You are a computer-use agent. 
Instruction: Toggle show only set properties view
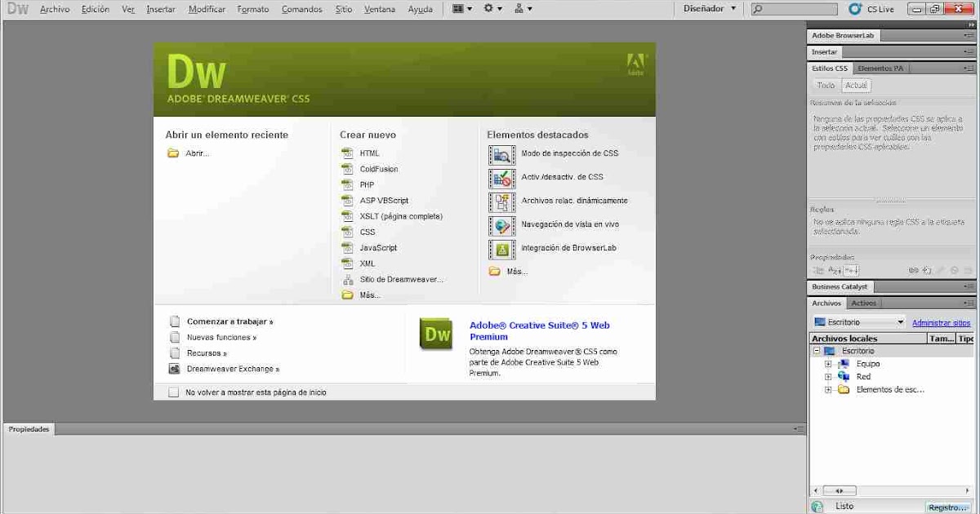851,270
